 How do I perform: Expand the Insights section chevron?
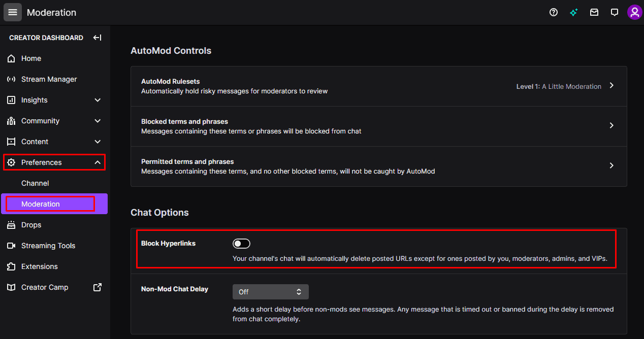[x=98, y=100]
